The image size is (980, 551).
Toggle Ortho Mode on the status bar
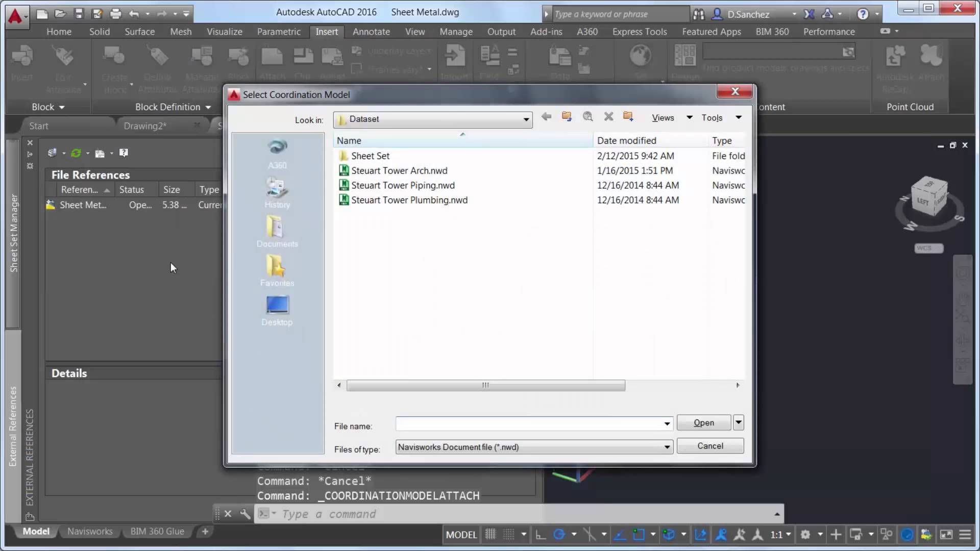pyautogui.click(x=539, y=534)
